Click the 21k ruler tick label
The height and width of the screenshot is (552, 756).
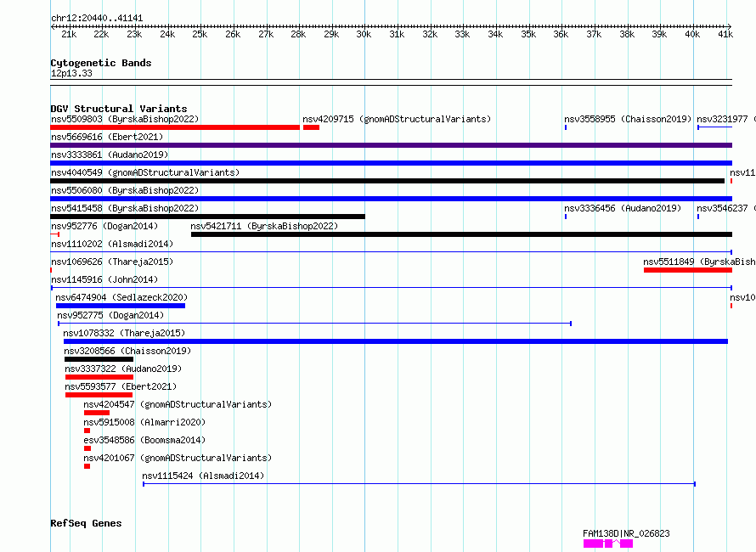click(69, 34)
